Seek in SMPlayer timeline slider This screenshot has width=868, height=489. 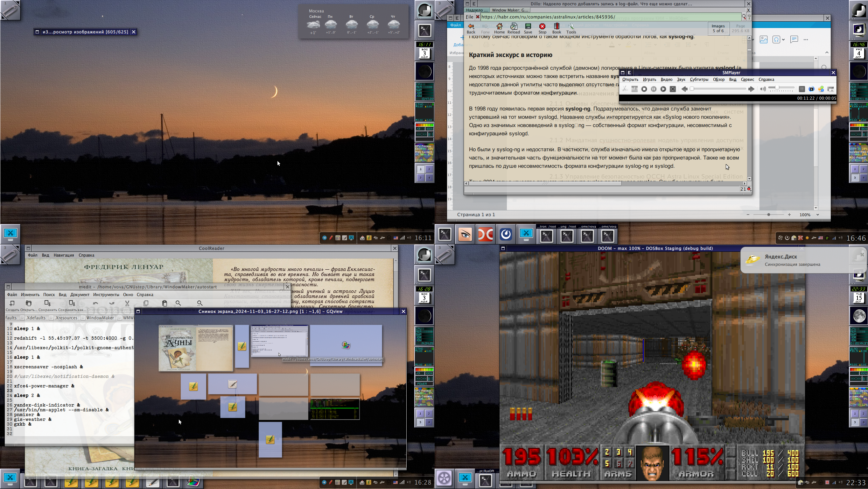[718, 89]
